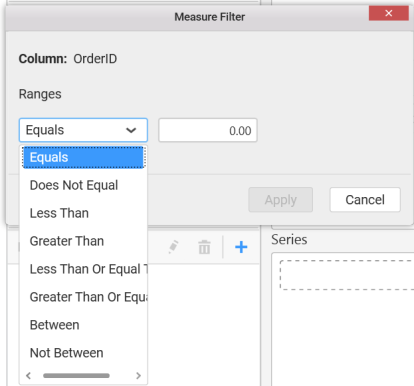The image size is (414, 386).
Task: Click the dropdown list horizontal scrollbar
Action: 76,376
